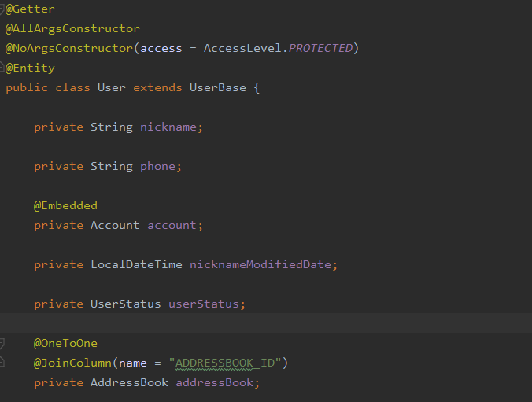
Task: Click the class keyword
Action: point(72,88)
